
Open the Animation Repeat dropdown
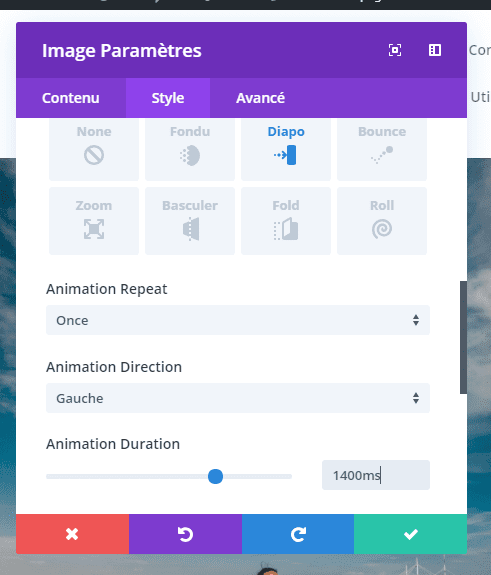pos(238,320)
